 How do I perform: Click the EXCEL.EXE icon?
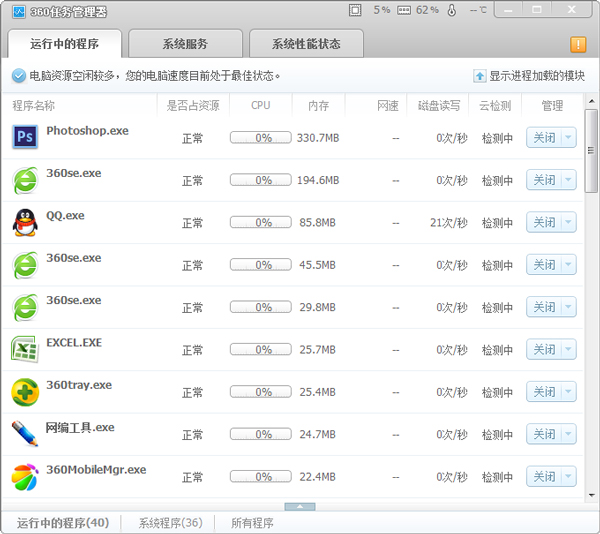[x=25, y=349]
